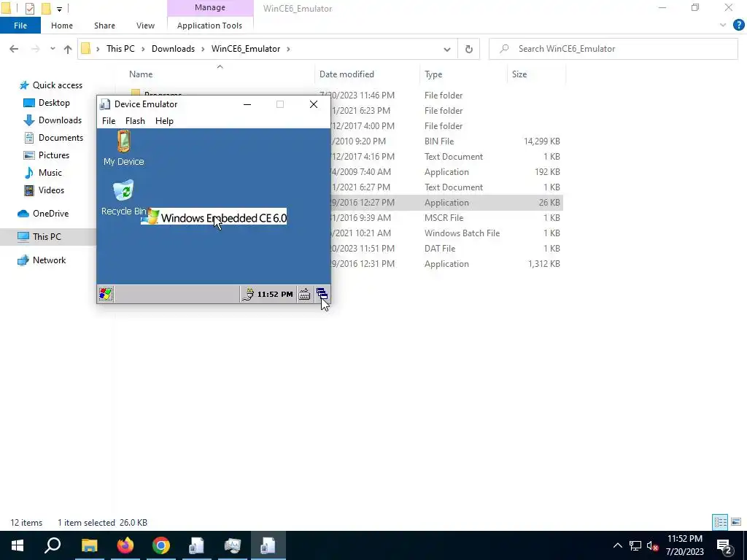This screenshot has height=560, width=747.
Task: Select the BIN File row 14,299 KB
Action: click(447, 141)
